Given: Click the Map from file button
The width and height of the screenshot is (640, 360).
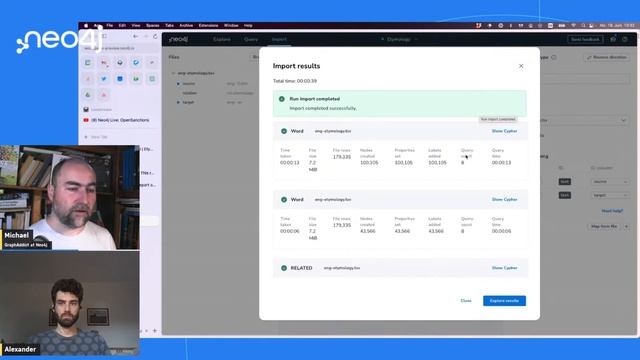Looking at the screenshot, I should [x=604, y=227].
